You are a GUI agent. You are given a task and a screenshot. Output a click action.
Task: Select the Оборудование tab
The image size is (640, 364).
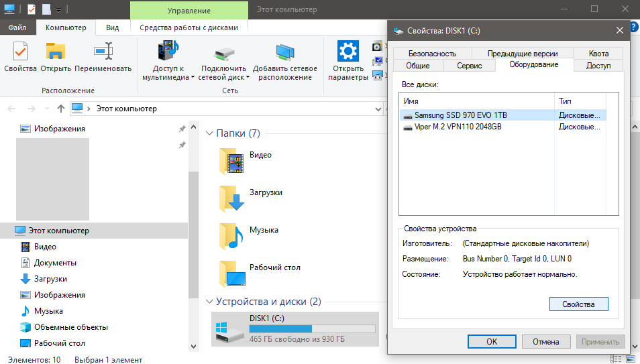534,64
